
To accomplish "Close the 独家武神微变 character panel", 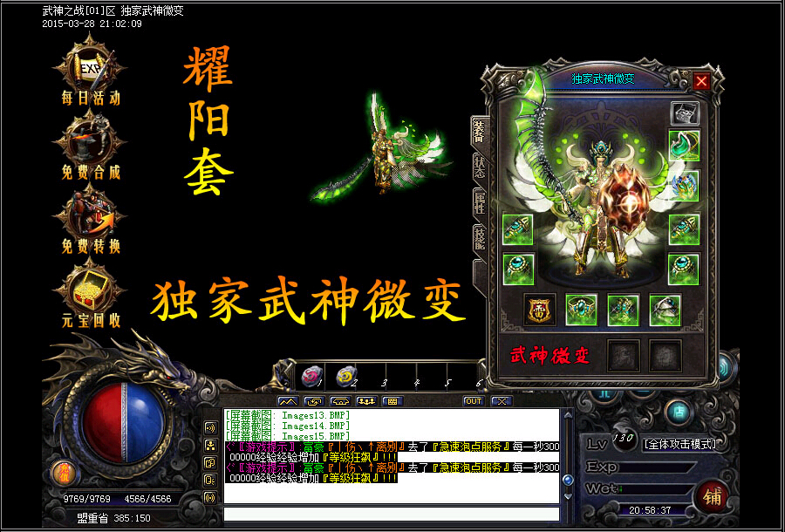I will click(701, 81).
